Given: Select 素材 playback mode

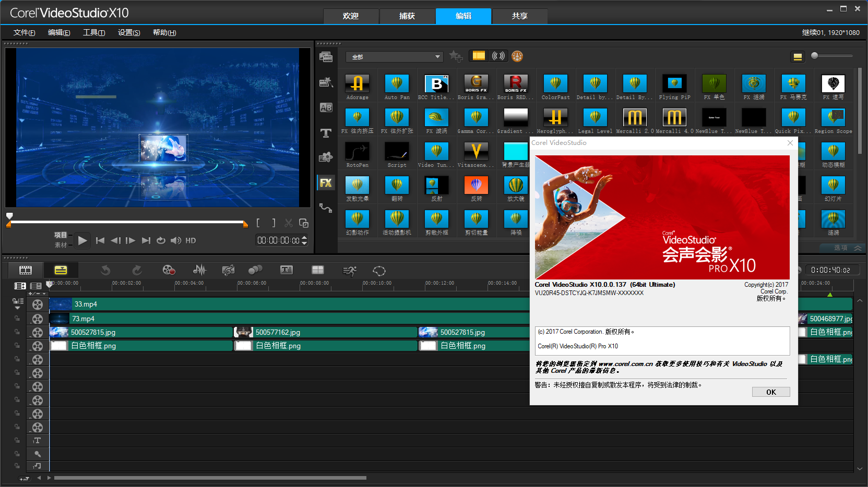Looking at the screenshot, I should (61, 245).
